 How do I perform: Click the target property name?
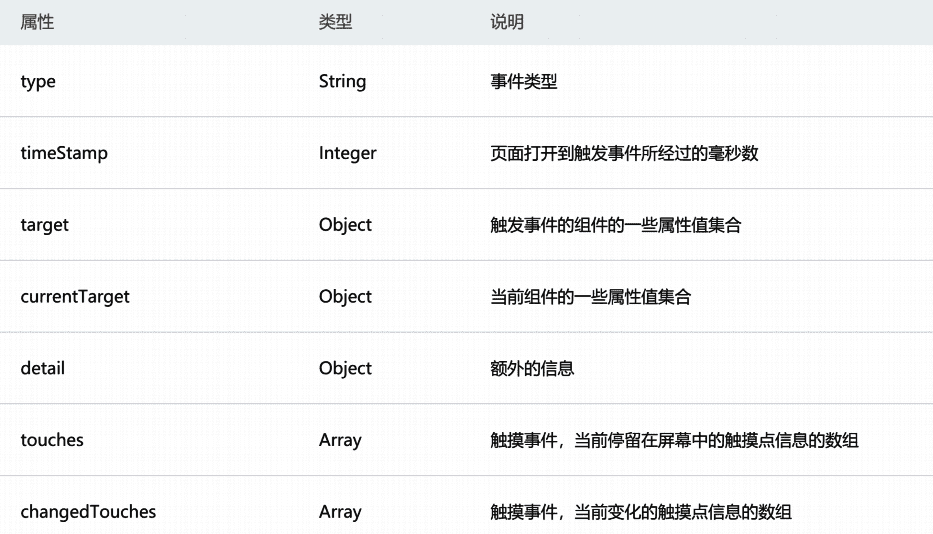click(x=45, y=225)
